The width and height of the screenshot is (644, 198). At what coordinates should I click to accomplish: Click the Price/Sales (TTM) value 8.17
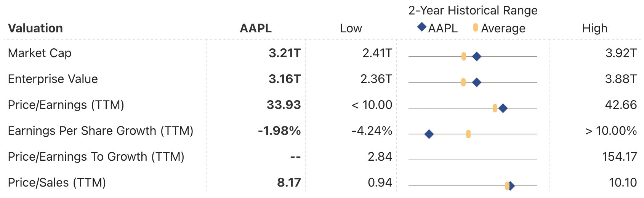289,182
